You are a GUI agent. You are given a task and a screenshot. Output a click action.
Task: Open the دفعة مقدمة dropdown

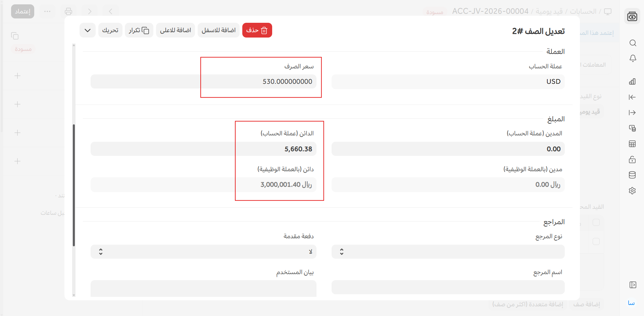203,252
